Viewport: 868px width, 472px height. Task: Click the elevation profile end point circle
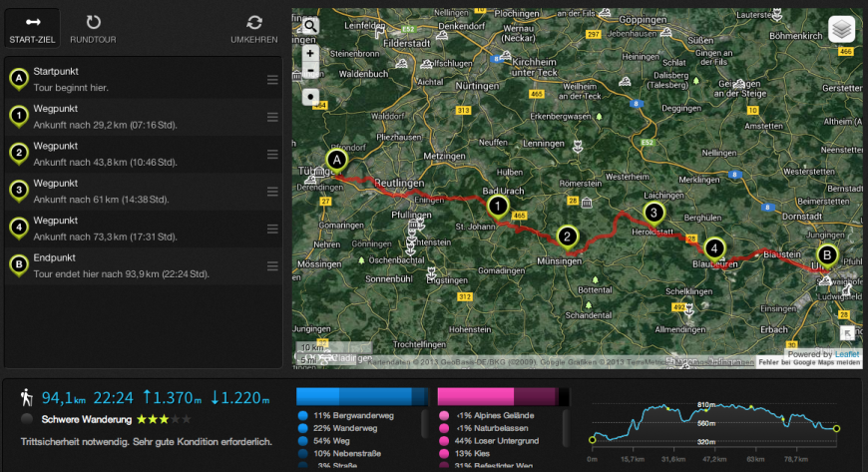coord(836,428)
